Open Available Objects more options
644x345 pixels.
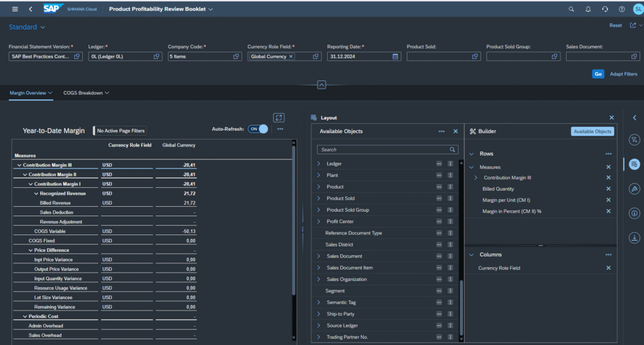(441, 131)
